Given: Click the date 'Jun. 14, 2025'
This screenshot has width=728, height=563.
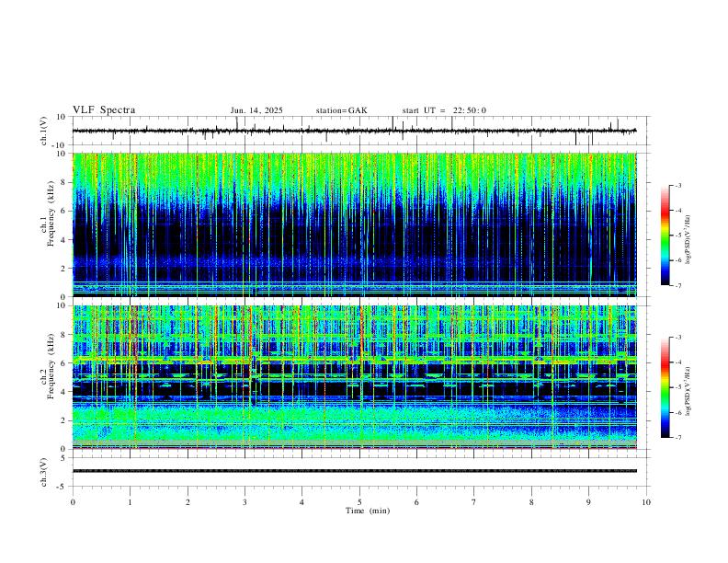Looking at the screenshot, I should click(x=256, y=110).
